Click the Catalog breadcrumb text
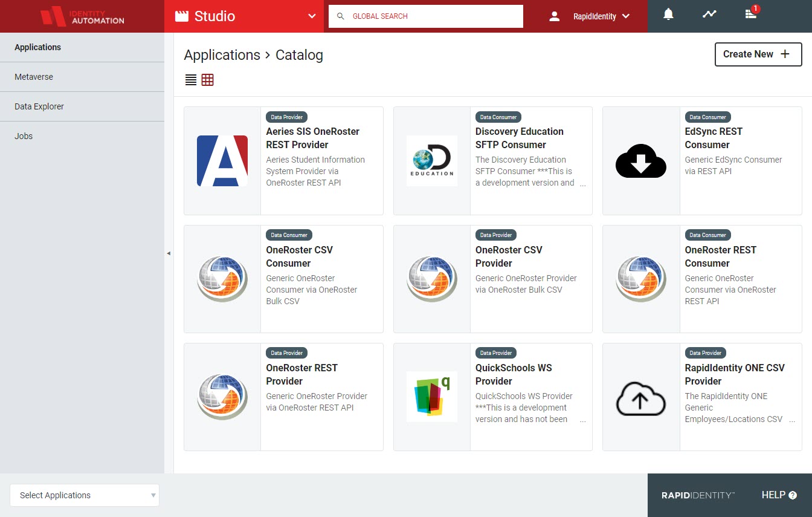The height and width of the screenshot is (517, 812). click(299, 55)
